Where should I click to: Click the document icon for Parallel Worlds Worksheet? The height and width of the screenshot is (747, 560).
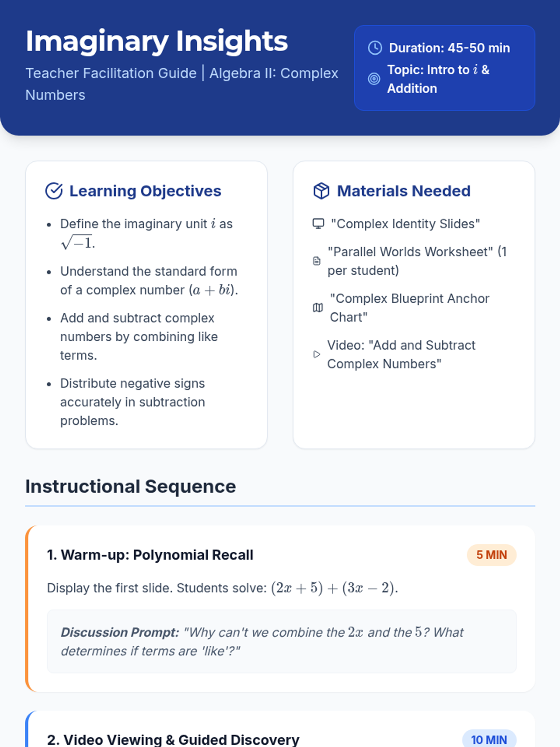point(317,261)
